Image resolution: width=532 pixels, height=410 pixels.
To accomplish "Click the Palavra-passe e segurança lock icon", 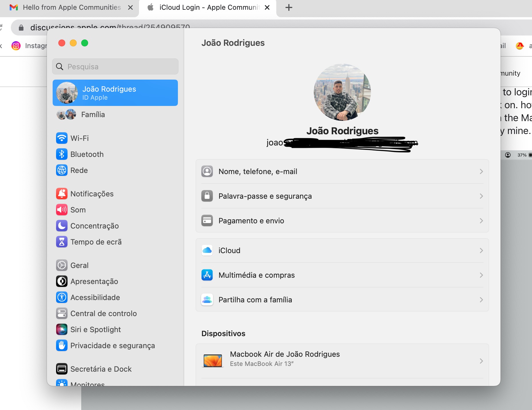I will point(207,196).
